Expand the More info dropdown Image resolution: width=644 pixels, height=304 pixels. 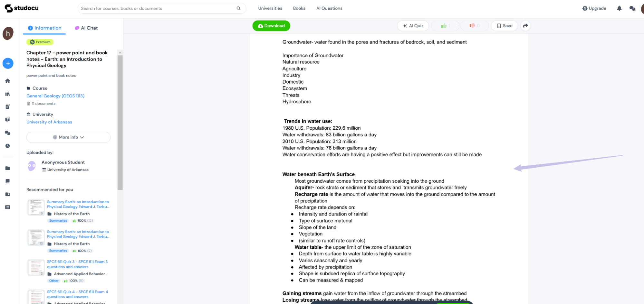(68, 137)
